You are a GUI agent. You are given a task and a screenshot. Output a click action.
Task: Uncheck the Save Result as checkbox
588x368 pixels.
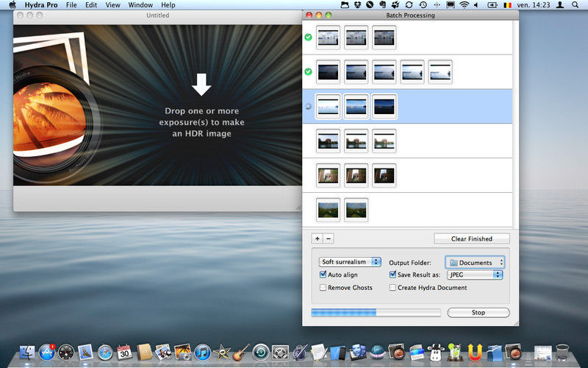(392, 275)
